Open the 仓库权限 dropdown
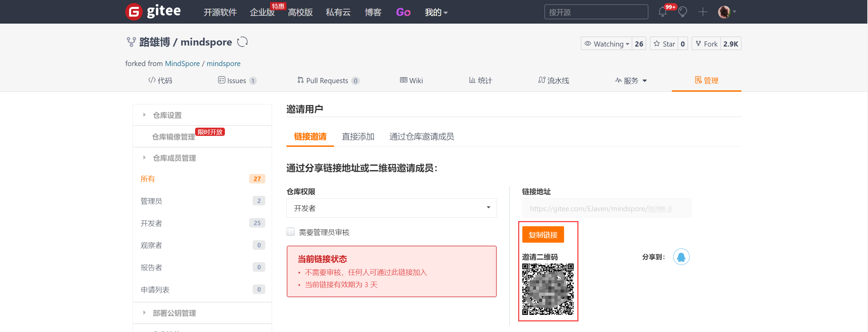Image resolution: width=868 pixels, height=332 pixels. coord(392,208)
